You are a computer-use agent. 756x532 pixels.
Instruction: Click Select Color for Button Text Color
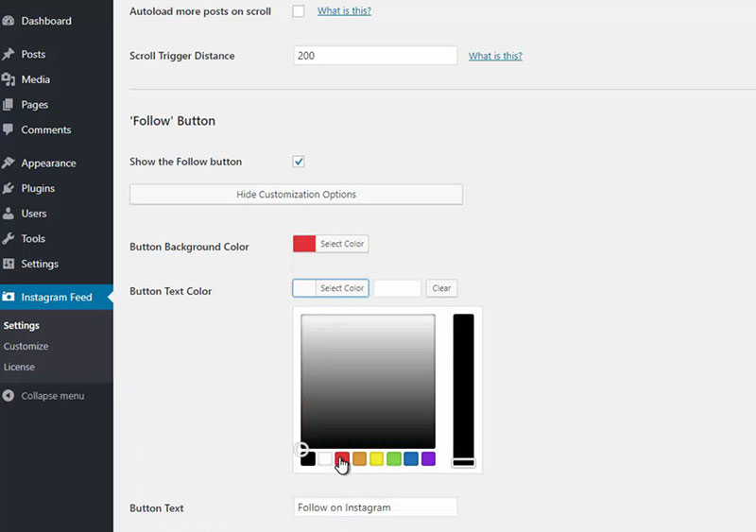click(331, 288)
